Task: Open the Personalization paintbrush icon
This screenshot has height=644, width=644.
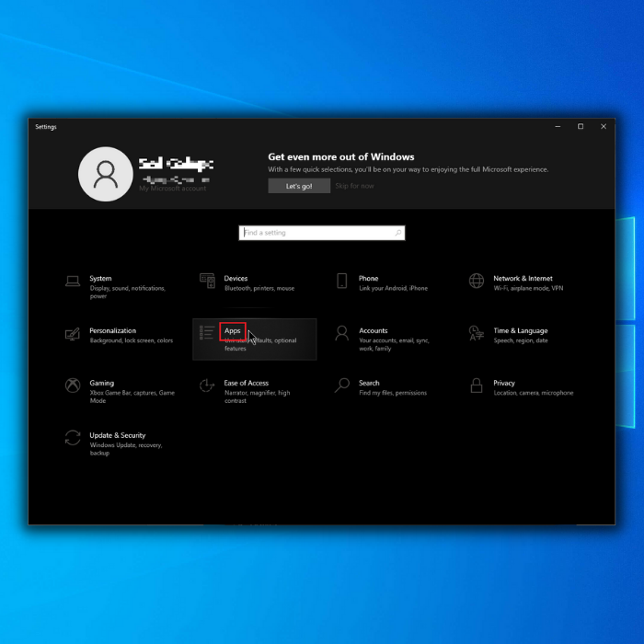Action: tap(73, 333)
